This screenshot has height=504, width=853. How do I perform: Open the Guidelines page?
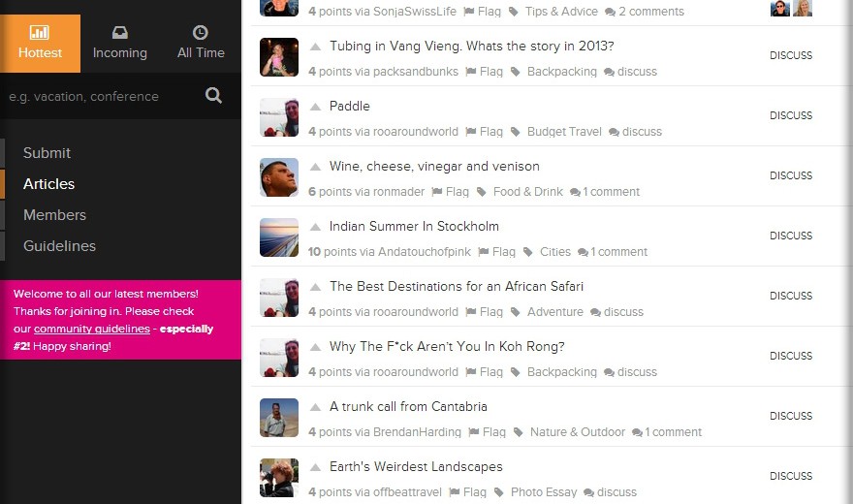(59, 246)
